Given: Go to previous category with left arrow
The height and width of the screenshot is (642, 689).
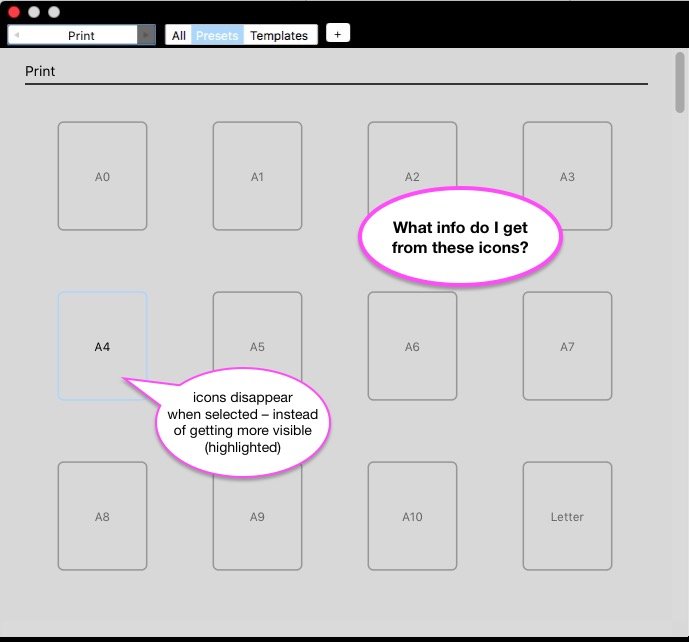Looking at the screenshot, I should [x=17, y=35].
